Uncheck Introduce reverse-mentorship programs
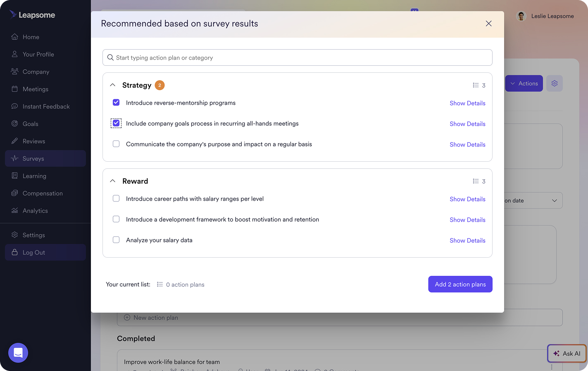Image resolution: width=588 pixels, height=371 pixels. pyautogui.click(x=116, y=102)
